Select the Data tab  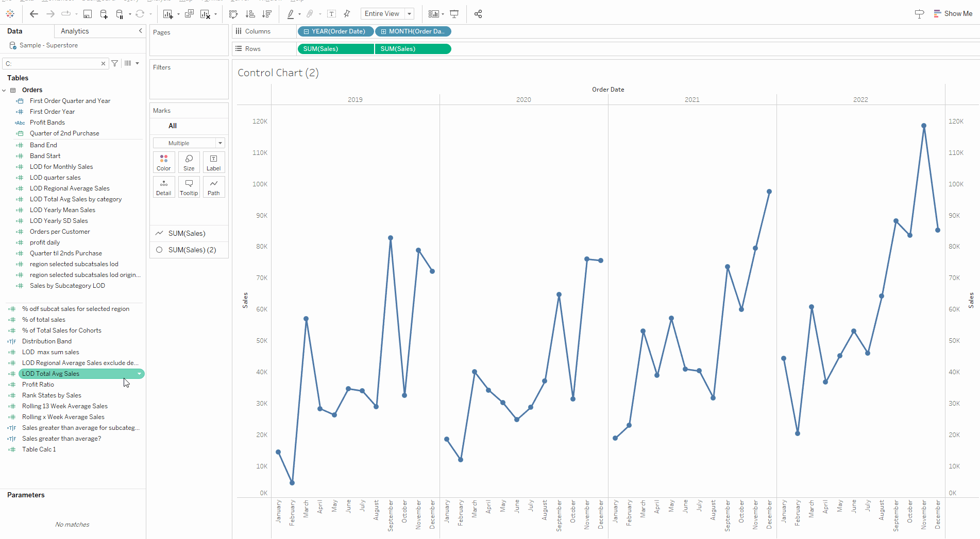[15, 31]
